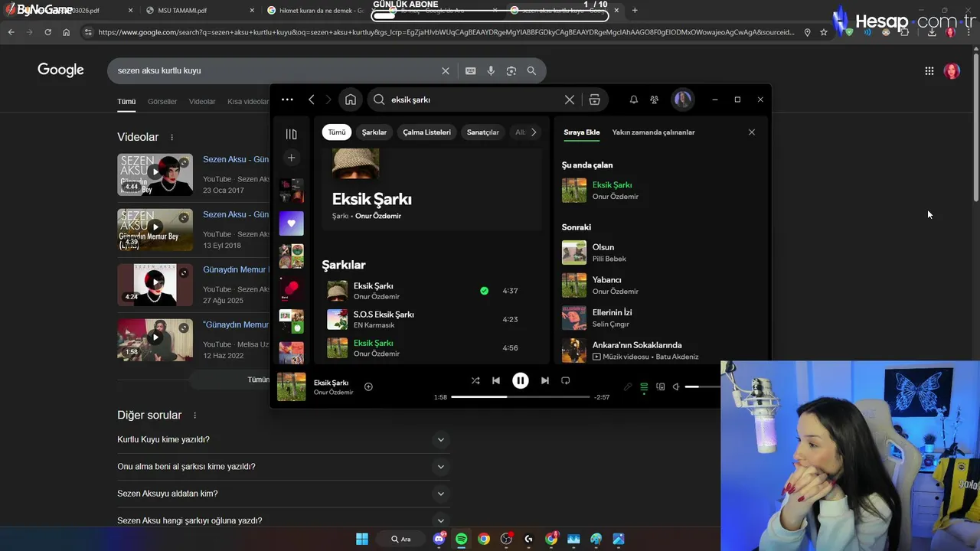Viewport: 980px width, 551px height.
Task: Switch to Yakın zamanda çalınanlar tab
Action: (x=653, y=132)
